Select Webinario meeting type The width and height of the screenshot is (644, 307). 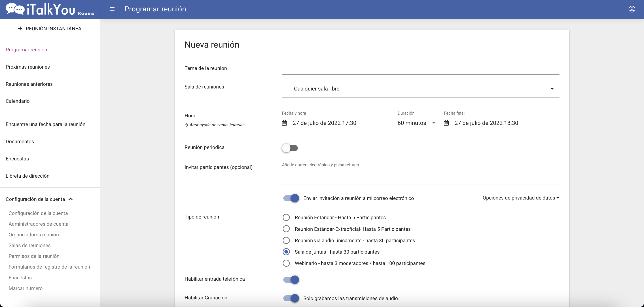[286, 263]
